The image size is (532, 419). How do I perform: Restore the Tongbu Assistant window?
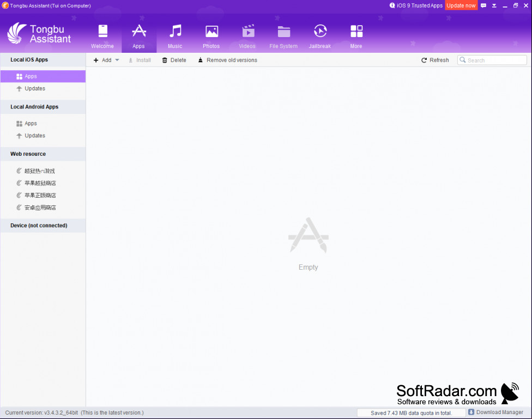[x=516, y=5]
